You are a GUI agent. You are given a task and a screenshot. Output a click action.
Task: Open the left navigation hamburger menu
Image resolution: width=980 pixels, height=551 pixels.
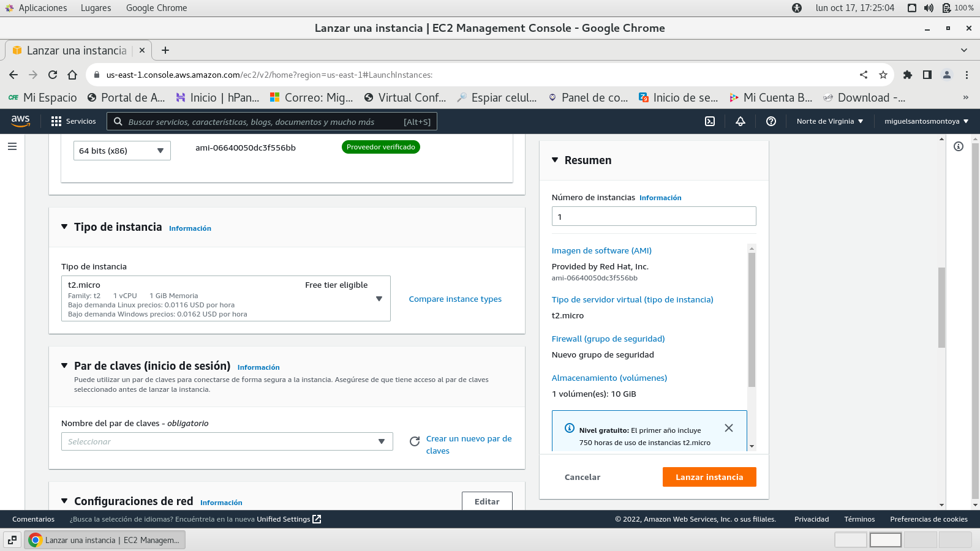click(12, 146)
